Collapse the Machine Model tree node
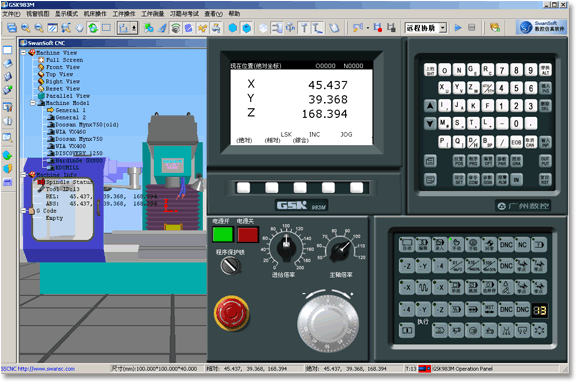Image resolution: width=579 pixels, height=386 pixels. coord(33,103)
